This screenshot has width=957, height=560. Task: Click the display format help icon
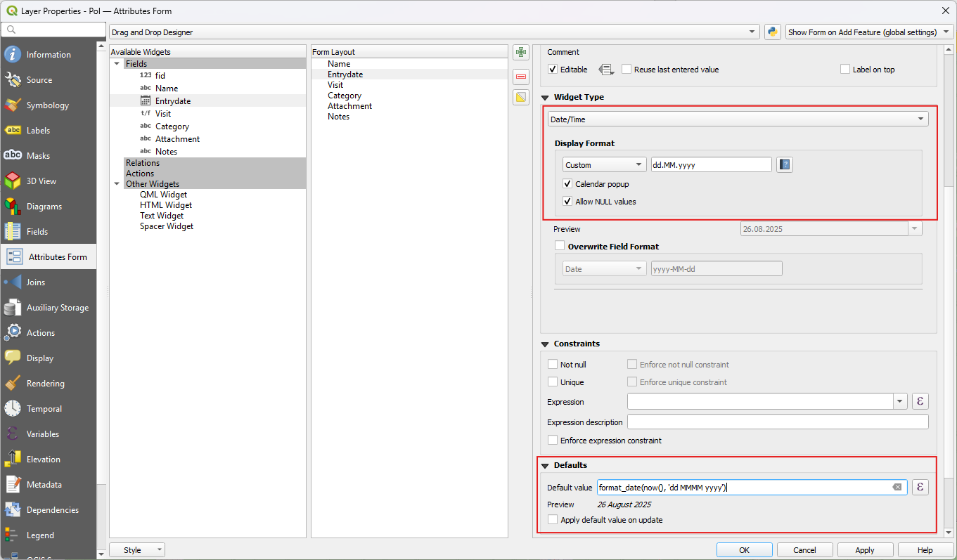[784, 165]
